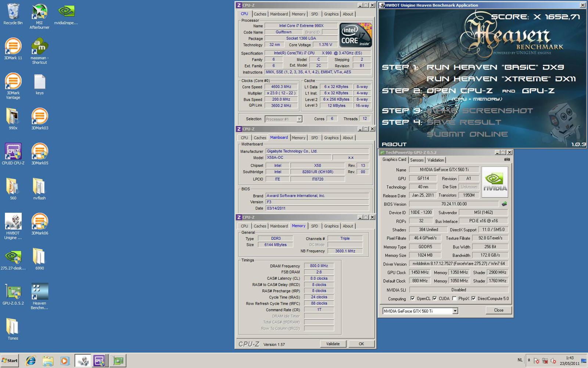Click the Intel Core i7 logo in CPU-Z

(x=356, y=35)
